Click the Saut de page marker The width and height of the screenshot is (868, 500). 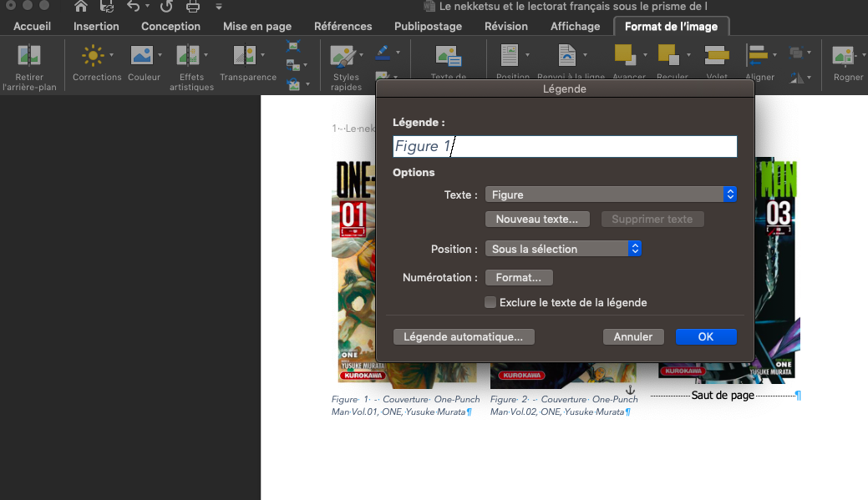tap(723, 396)
